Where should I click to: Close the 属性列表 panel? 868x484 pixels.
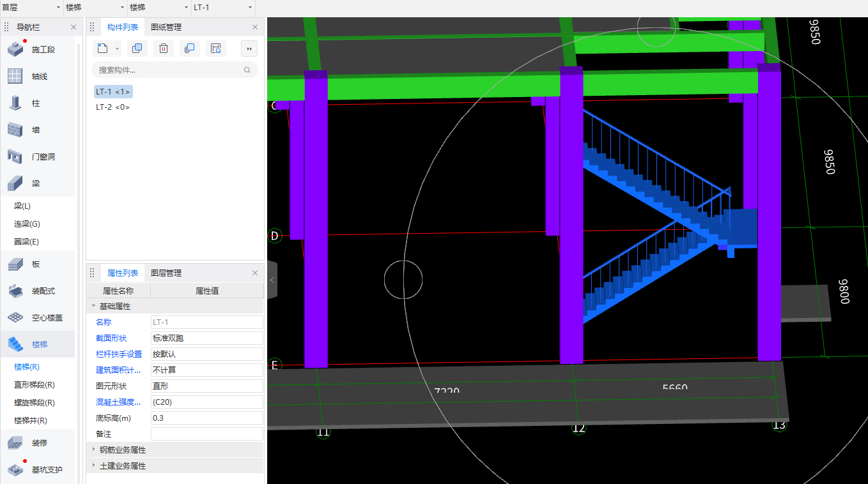(x=255, y=273)
